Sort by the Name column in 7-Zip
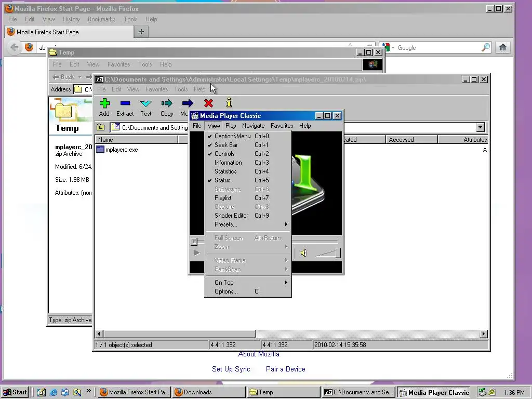This screenshot has width=532, height=399. (x=137, y=139)
